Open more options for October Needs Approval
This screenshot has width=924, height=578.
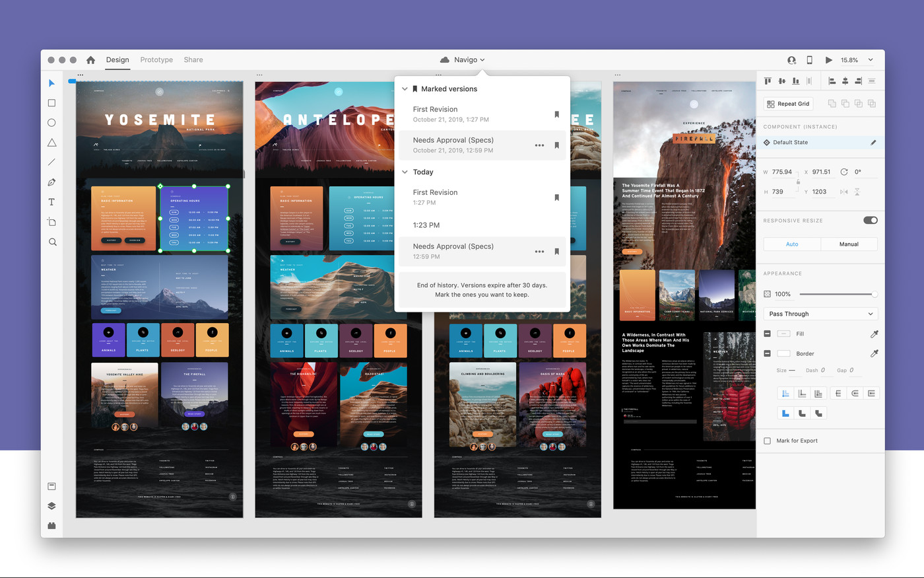(539, 145)
